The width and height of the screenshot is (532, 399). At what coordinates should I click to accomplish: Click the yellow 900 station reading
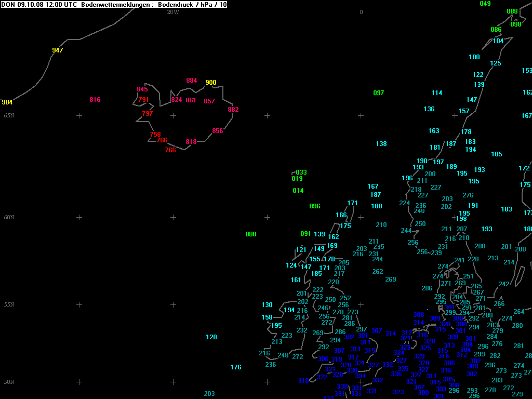pyautogui.click(x=211, y=83)
